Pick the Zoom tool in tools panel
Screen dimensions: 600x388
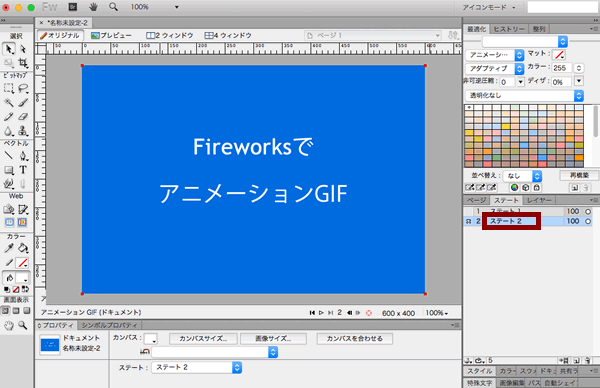pos(23,326)
